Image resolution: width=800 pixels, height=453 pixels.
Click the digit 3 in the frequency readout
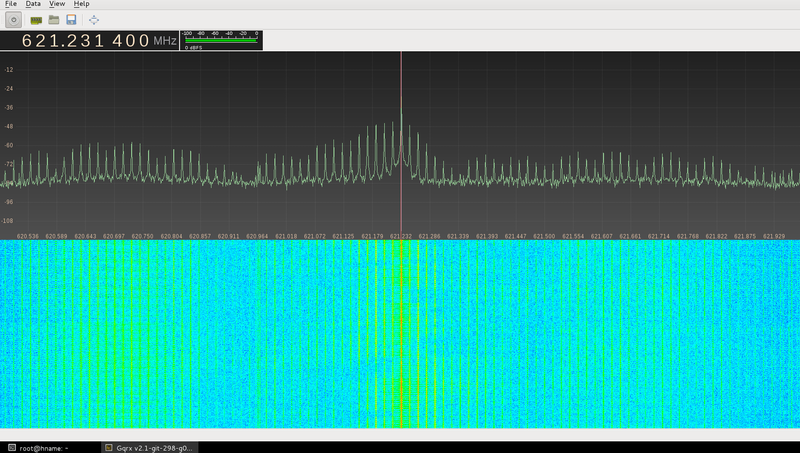click(x=85, y=40)
